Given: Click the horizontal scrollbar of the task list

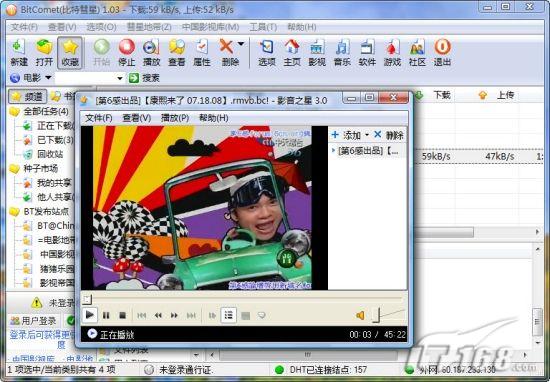Looking at the screenshot, I should 444,232.
